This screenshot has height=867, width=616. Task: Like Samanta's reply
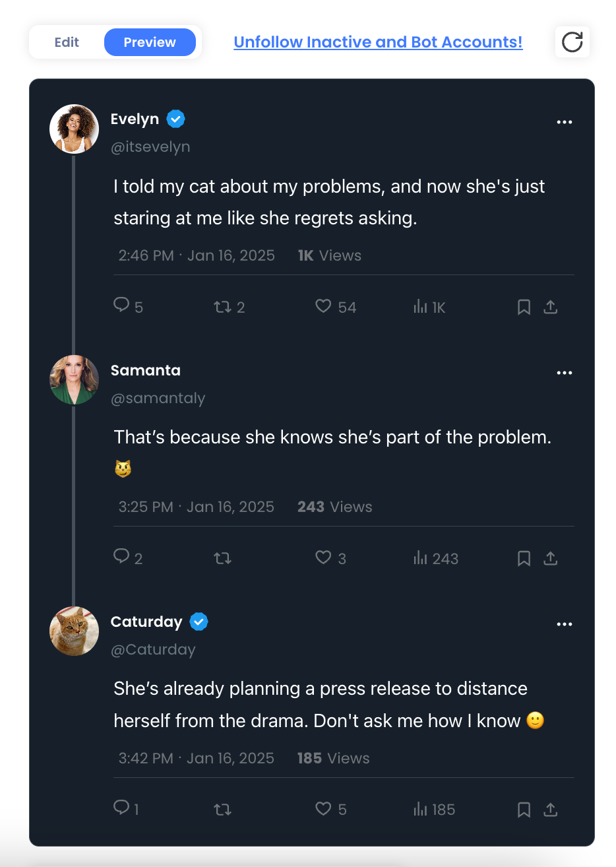[323, 558]
